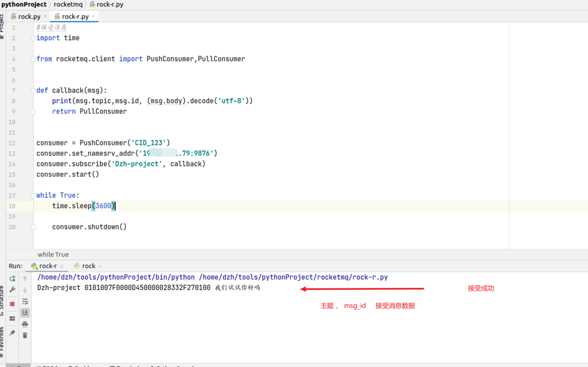588x367 pixels.
Task: Click rock-r.py in the navigation breadcrumb
Action: [x=106, y=4]
